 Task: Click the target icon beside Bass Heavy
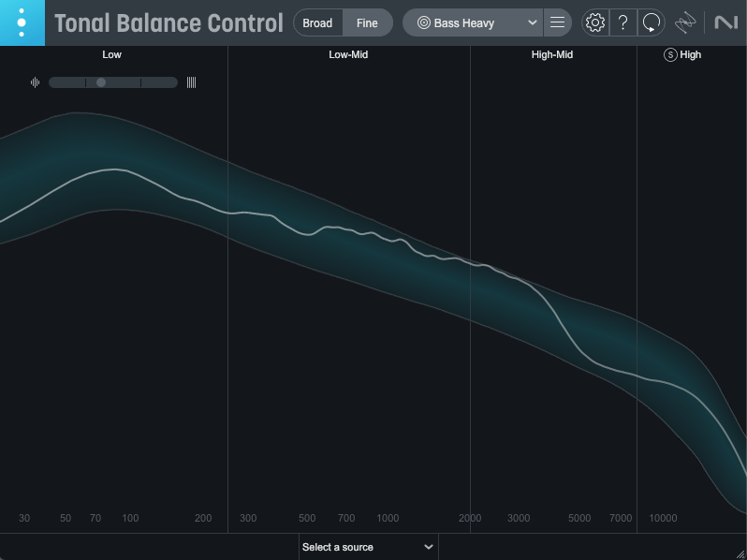423,22
